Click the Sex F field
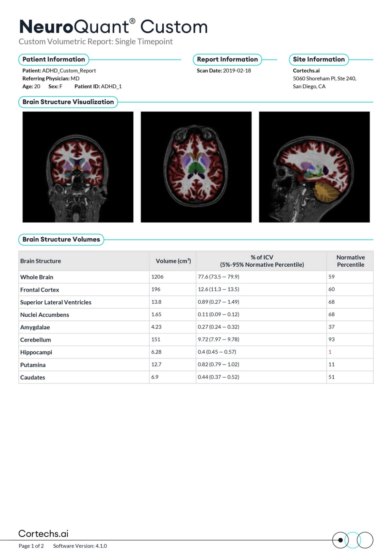The height and width of the screenshot is (555, 392). 55,86
